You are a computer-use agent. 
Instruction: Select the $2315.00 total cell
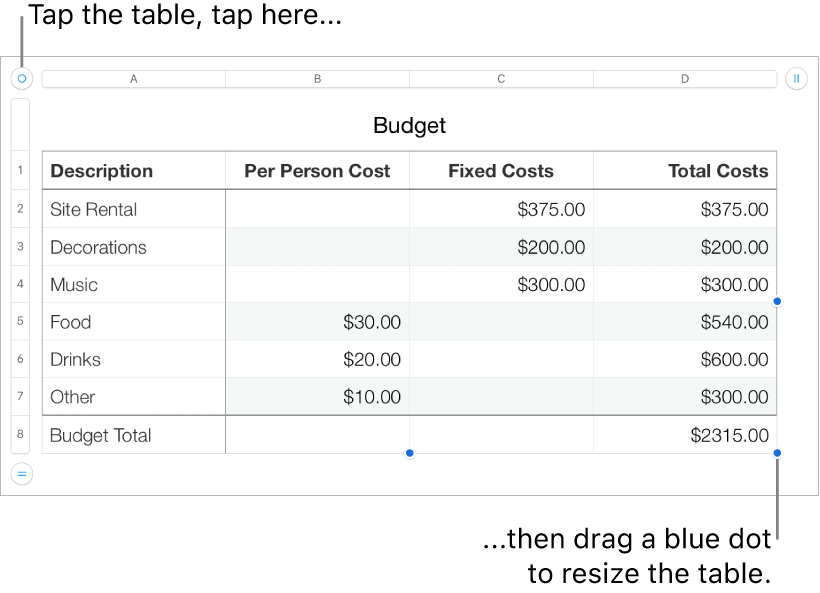click(684, 435)
